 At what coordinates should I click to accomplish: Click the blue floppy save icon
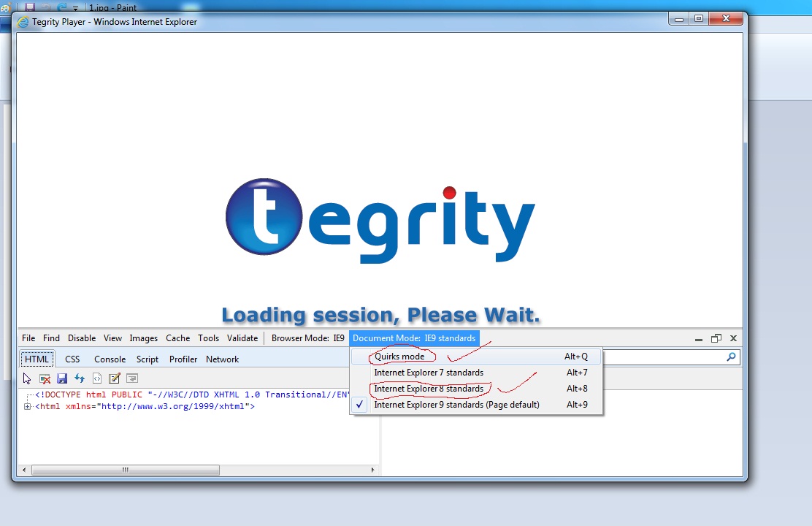coord(62,379)
